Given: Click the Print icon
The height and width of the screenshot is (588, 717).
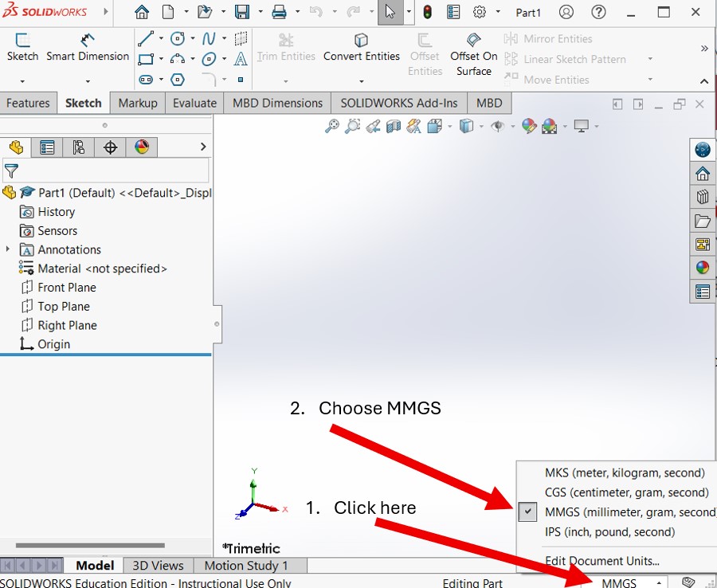Looking at the screenshot, I should pyautogui.click(x=279, y=12).
